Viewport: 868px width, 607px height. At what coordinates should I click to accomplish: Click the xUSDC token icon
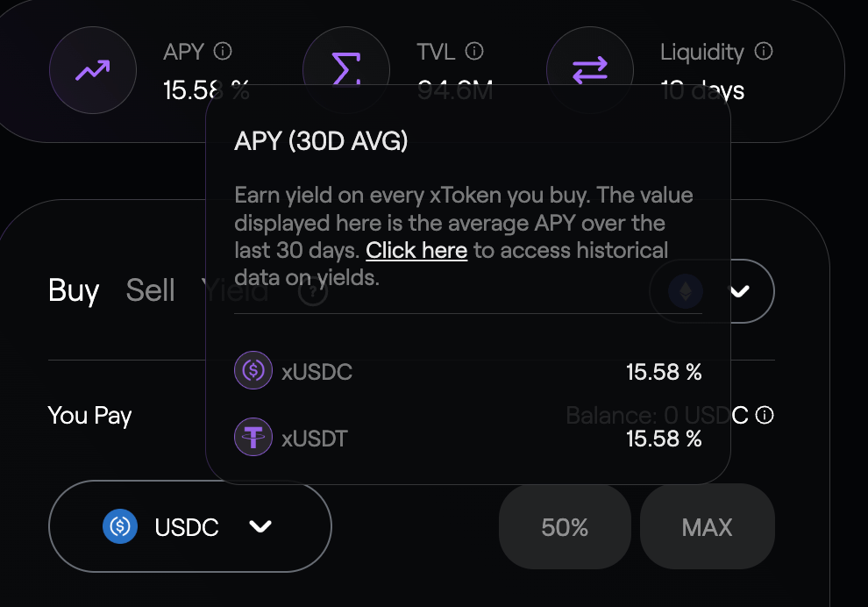coord(253,371)
